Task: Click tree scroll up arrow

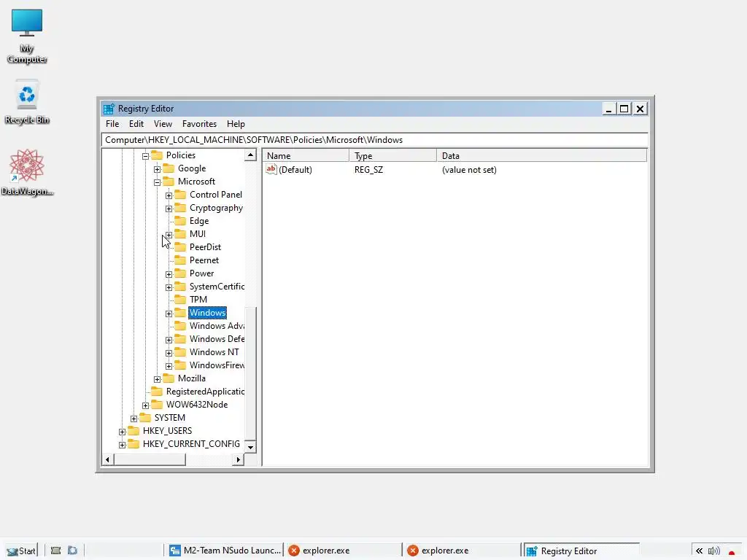Action: point(251,155)
